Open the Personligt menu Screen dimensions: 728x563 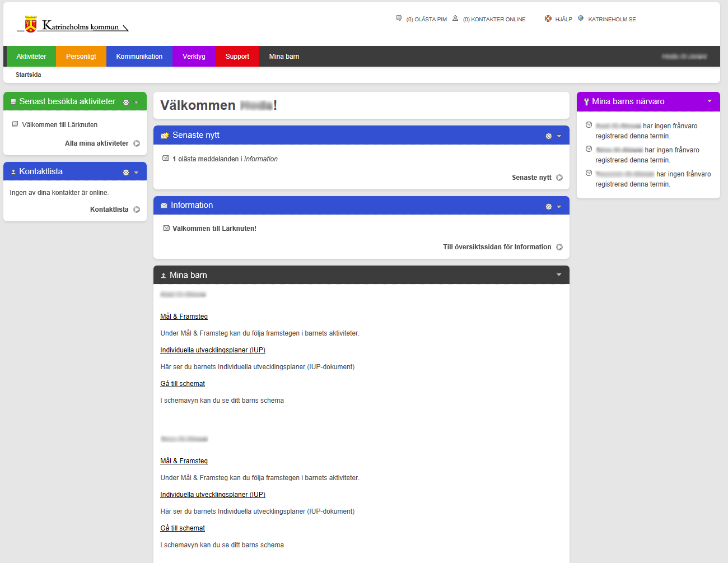[x=81, y=57]
